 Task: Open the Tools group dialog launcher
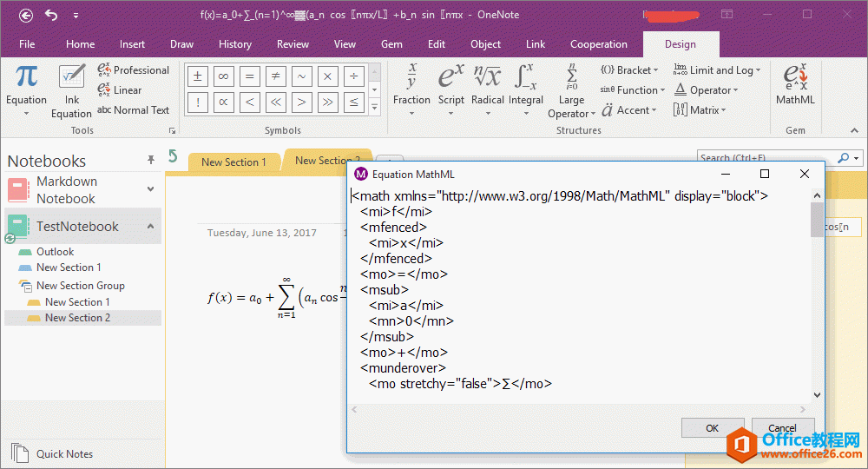click(x=172, y=130)
